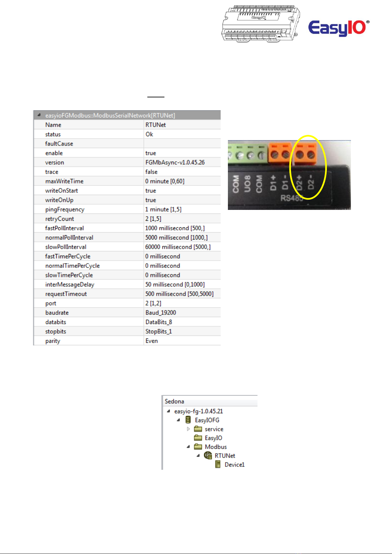Viewport: 392px width, 554px height.
Task: Click the status value Ok
Action: click(x=182, y=134)
